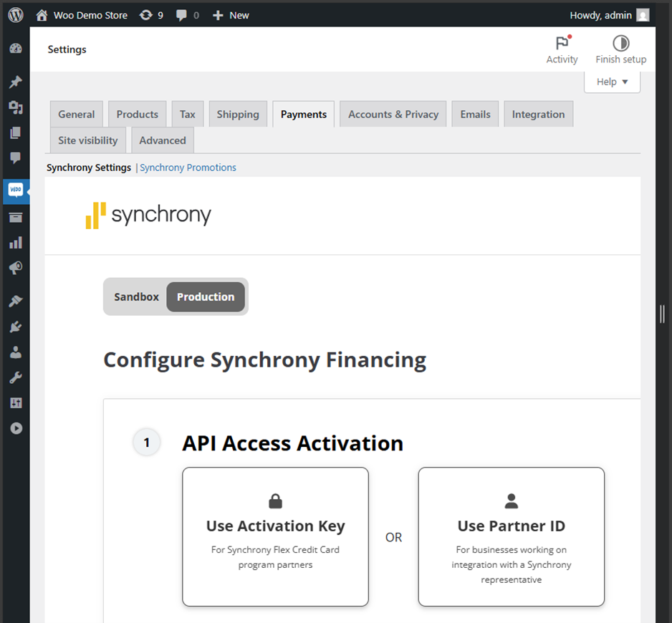Select Production environment toggle
The image size is (672, 623).
pos(206,296)
